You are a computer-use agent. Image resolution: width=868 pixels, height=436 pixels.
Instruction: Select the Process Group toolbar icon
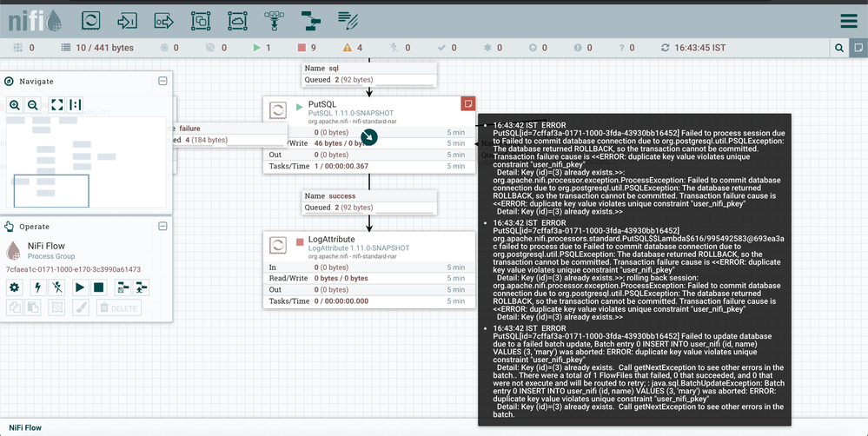pos(201,21)
